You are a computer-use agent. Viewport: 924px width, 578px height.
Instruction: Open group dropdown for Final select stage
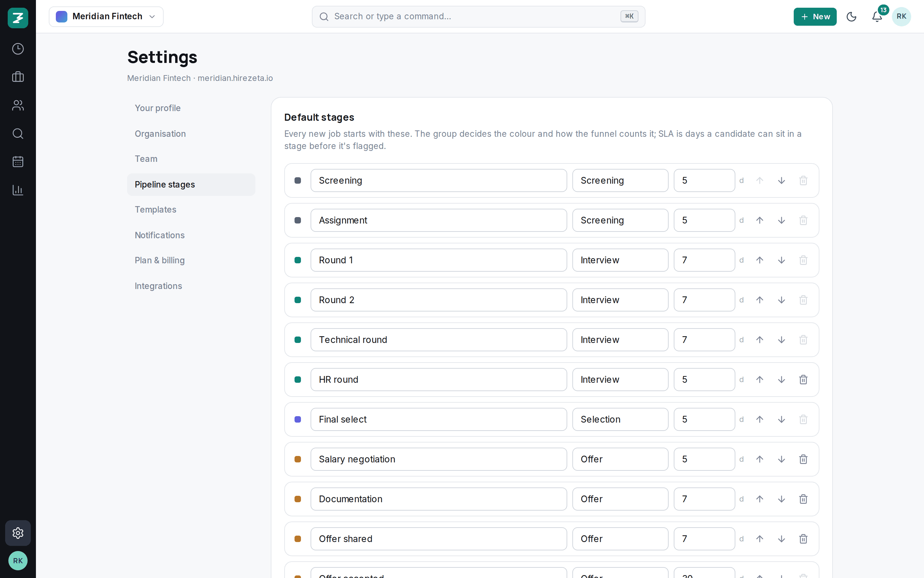tap(620, 419)
